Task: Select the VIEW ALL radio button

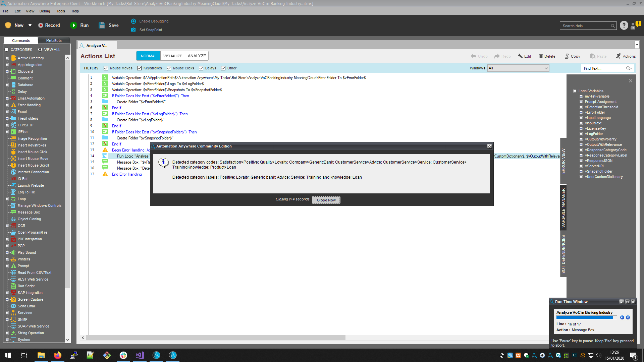Action: (x=40, y=50)
